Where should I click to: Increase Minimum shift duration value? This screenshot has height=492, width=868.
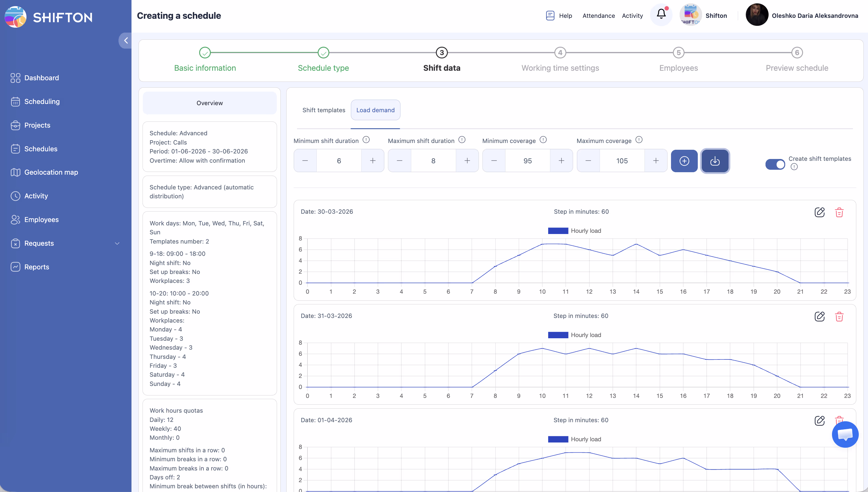click(x=372, y=161)
